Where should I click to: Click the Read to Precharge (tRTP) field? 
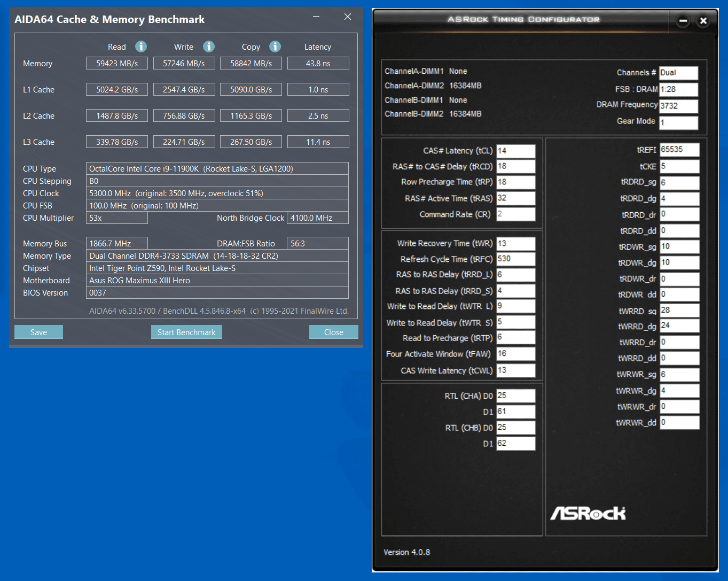coord(516,337)
